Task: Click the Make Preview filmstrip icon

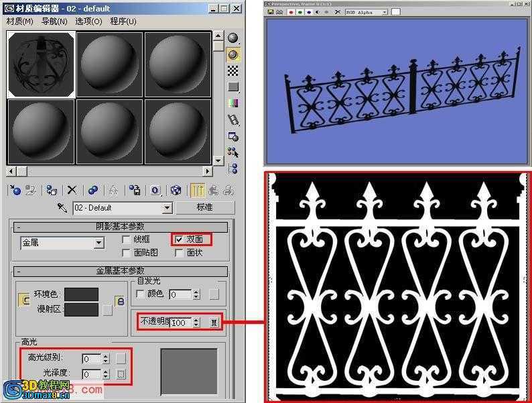Action: coord(232,119)
